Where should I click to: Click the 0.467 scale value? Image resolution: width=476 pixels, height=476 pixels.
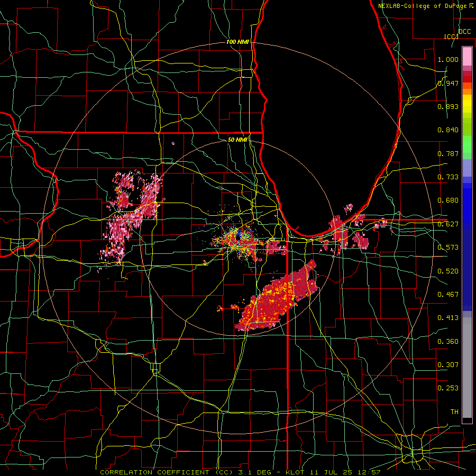[x=448, y=295]
